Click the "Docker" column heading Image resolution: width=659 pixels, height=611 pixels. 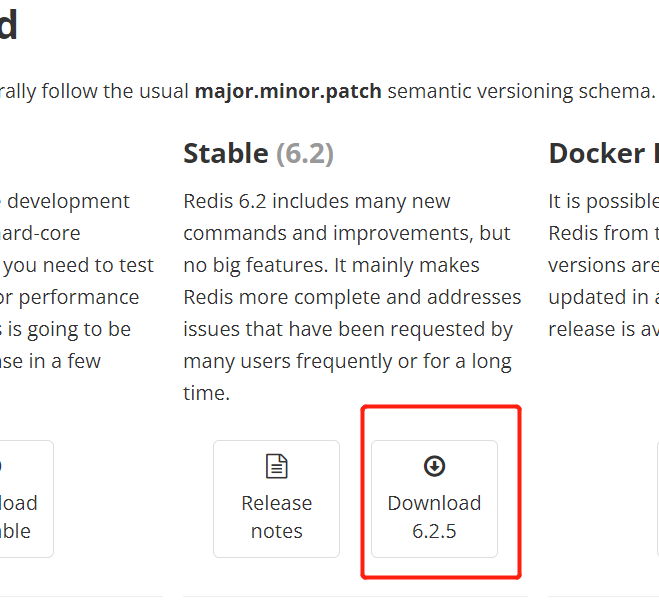(x=597, y=153)
